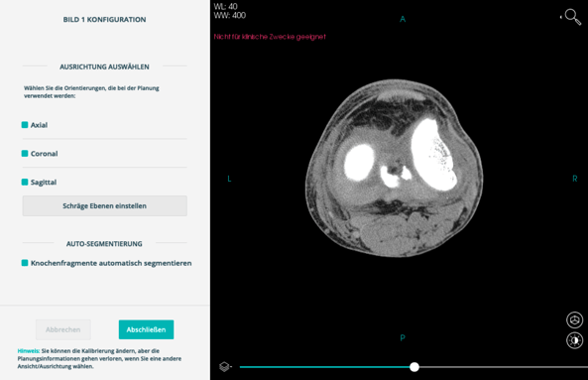This screenshot has height=380, width=588.
Task: Click the left 'L' orientation marker
Action: coord(229,179)
